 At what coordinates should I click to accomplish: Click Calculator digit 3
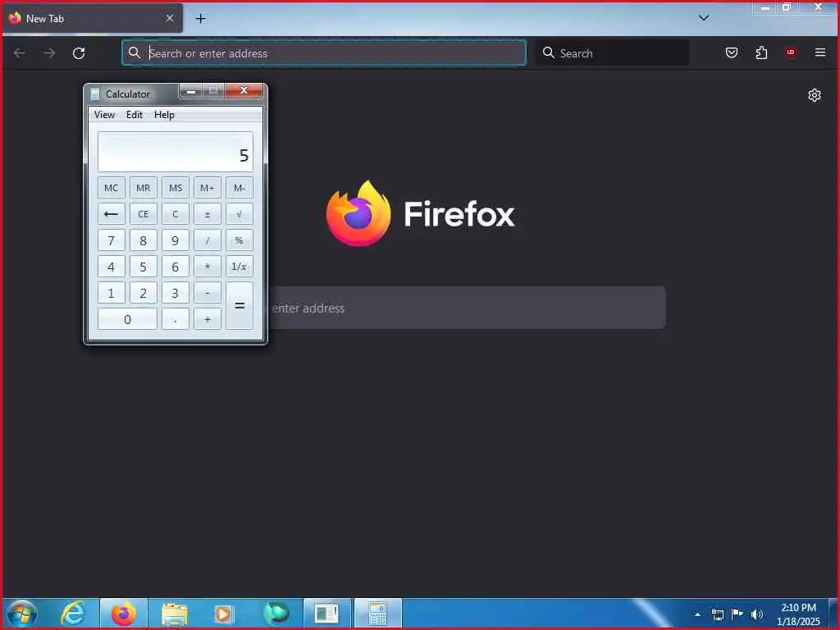click(176, 293)
